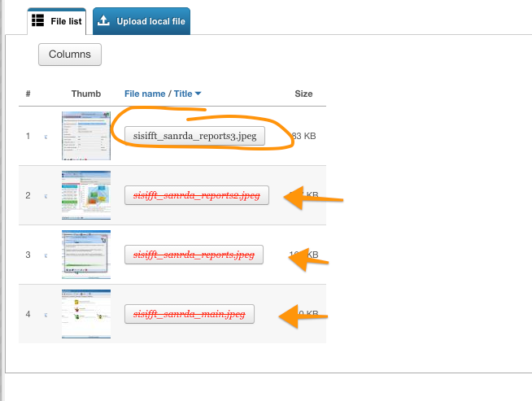Click the small arrow icon in row 3
The image size is (532, 401).
(x=46, y=255)
